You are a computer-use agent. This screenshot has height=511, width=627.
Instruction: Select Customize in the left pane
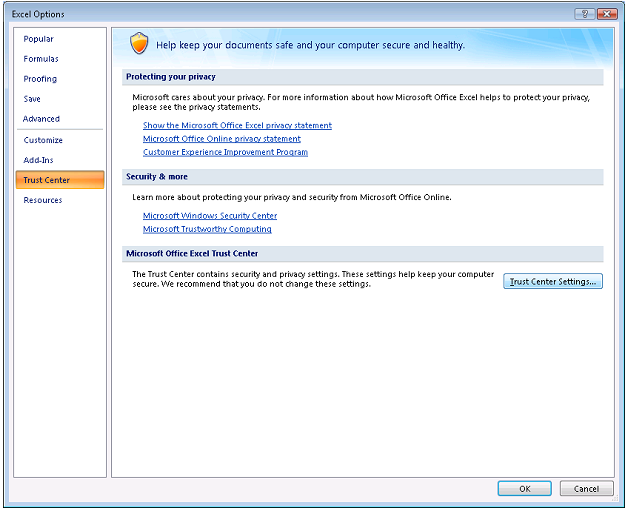pyautogui.click(x=43, y=140)
